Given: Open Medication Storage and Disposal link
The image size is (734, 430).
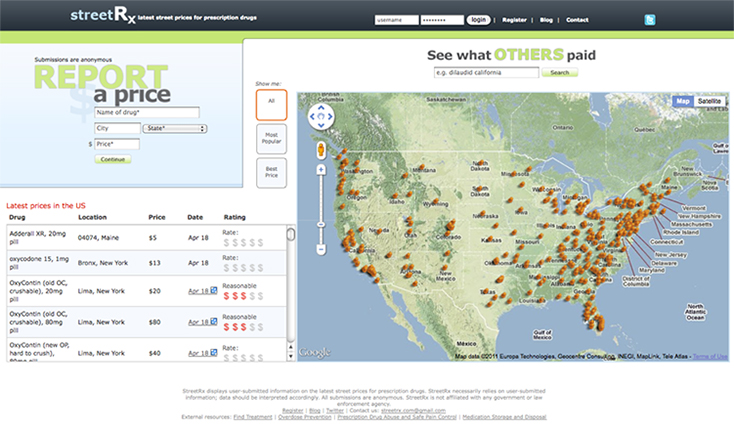Looking at the screenshot, I should click(x=504, y=417).
